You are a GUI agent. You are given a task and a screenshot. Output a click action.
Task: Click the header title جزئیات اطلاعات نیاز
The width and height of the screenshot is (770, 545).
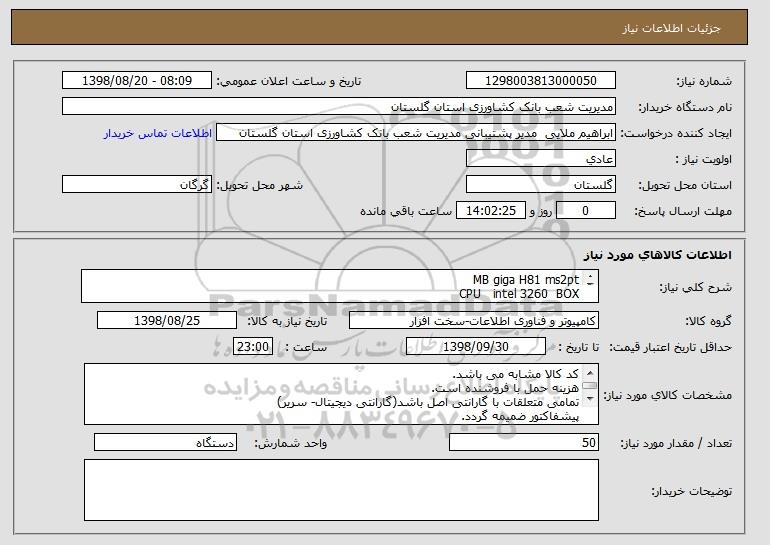click(671, 28)
